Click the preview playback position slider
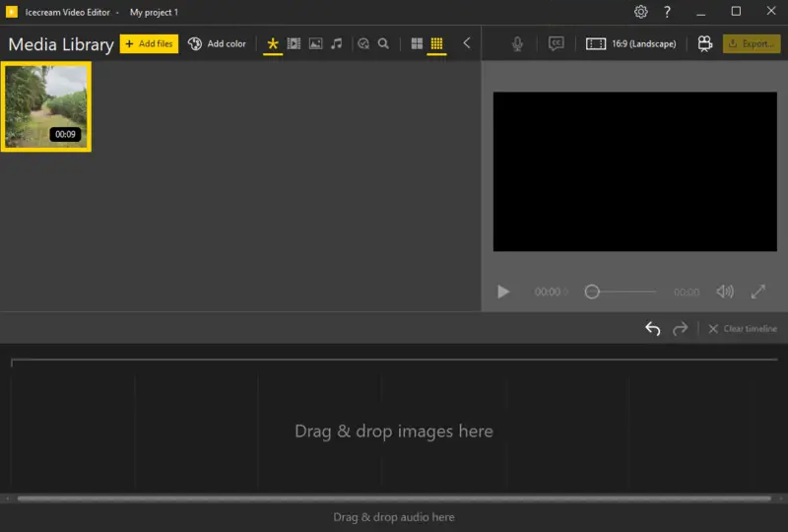788x532 pixels. point(621,292)
